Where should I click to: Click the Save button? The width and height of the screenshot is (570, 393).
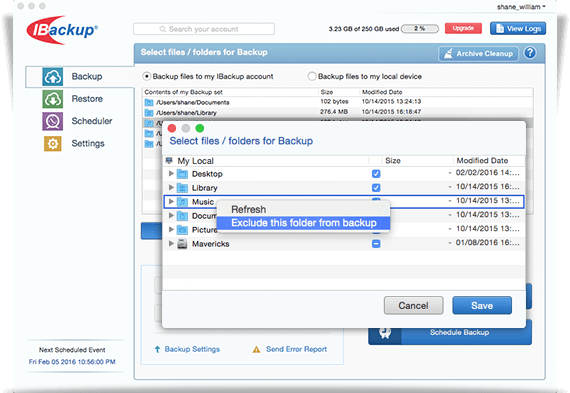(x=482, y=305)
